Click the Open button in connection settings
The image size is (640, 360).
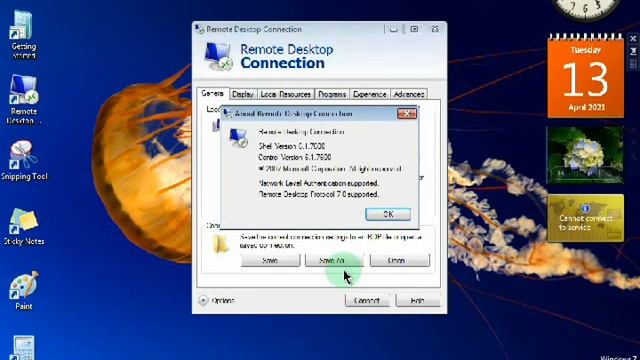(x=400, y=260)
